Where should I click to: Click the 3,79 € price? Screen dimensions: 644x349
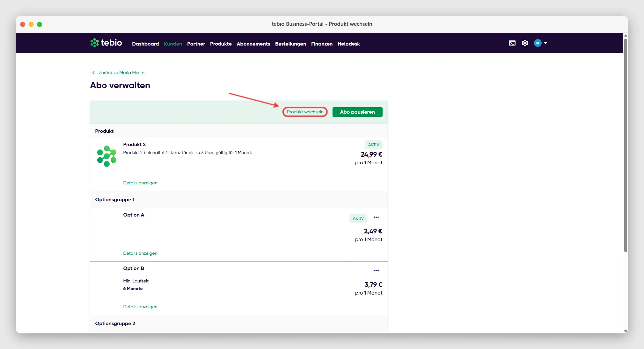click(x=373, y=285)
